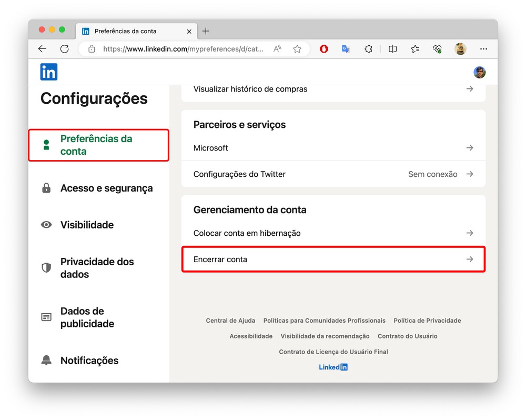Open the Contrato do Usuário link

tap(408, 336)
